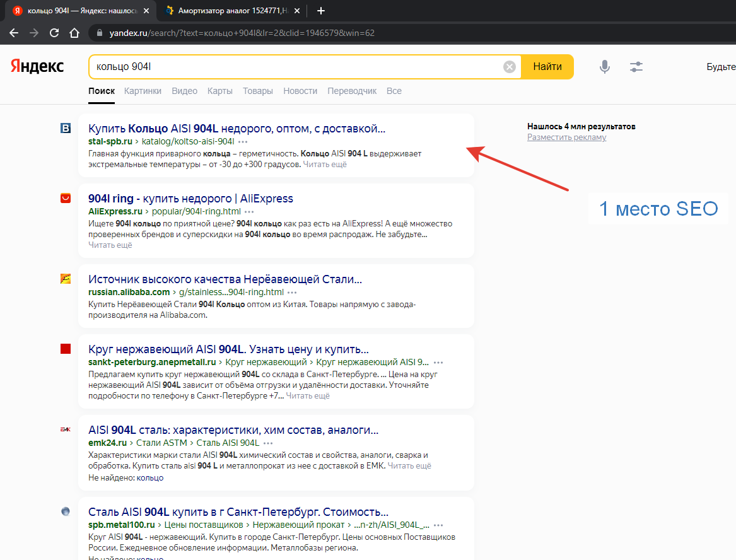
Task: Clear the search field with X icon
Action: pyautogui.click(x=510, y=67)
